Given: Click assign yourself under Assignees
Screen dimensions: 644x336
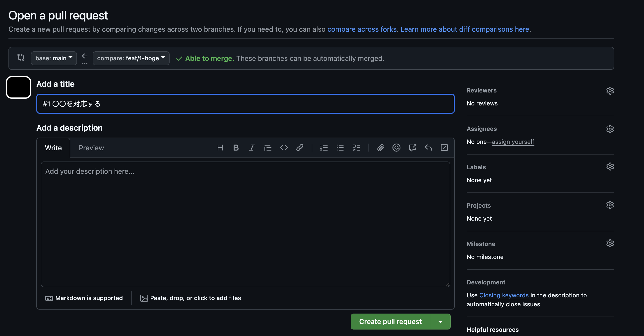Looking at the screenshot, I should (x=513, y=142).
